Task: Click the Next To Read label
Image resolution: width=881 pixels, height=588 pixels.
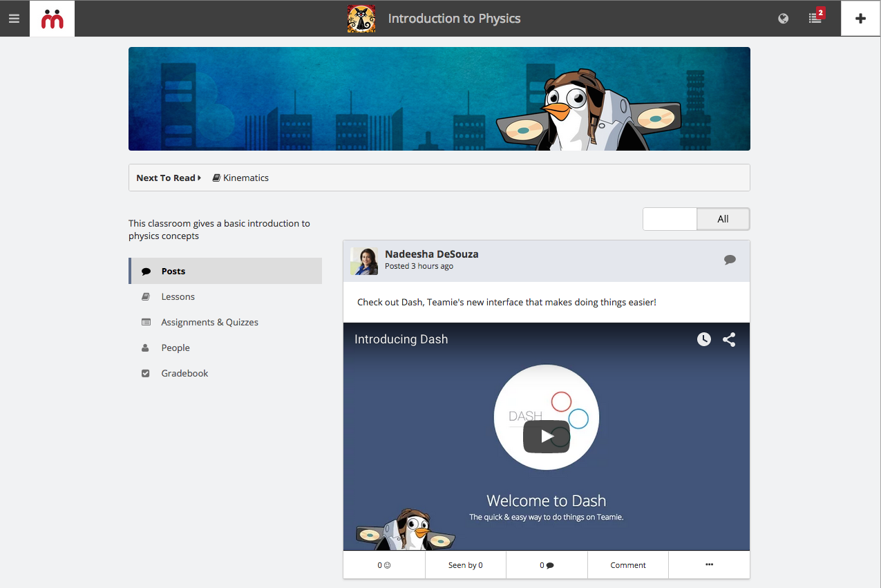Action: pyautogui.click(x=169, y=178)
